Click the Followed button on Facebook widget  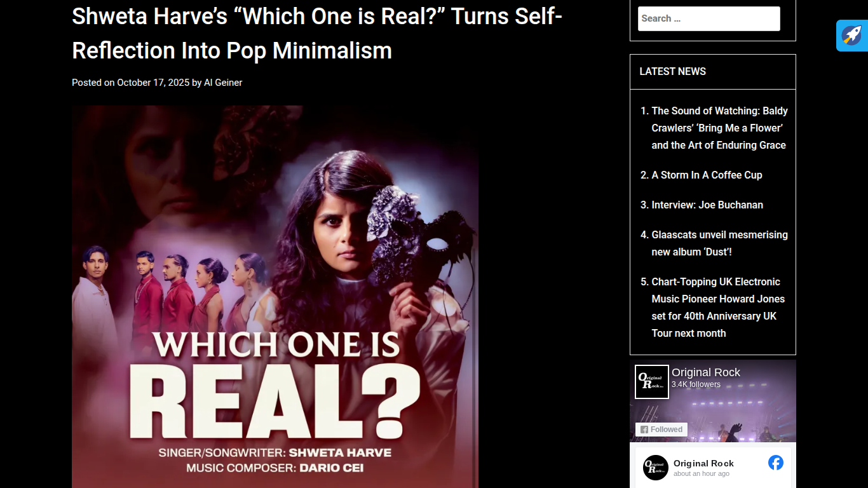(661, 430)
